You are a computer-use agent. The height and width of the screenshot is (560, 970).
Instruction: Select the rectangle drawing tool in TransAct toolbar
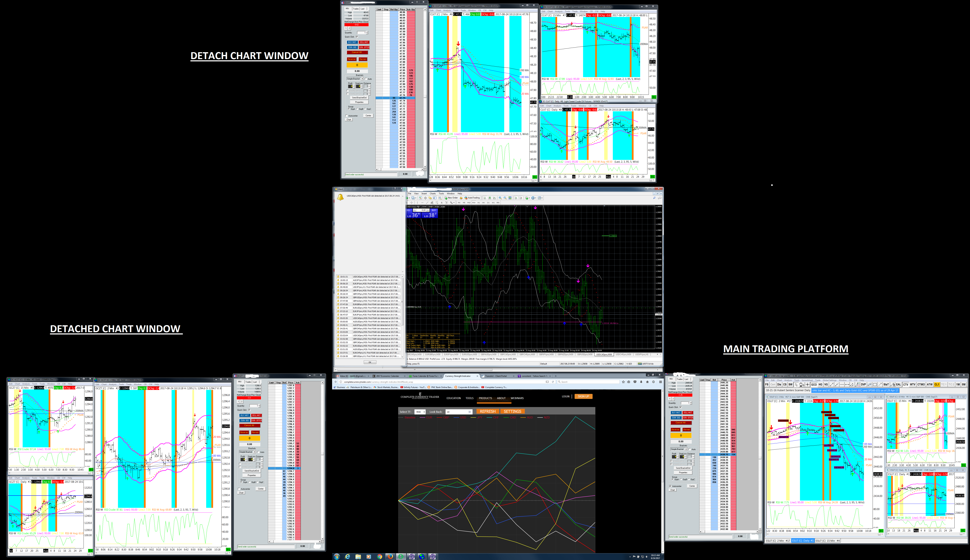(875, 384)
